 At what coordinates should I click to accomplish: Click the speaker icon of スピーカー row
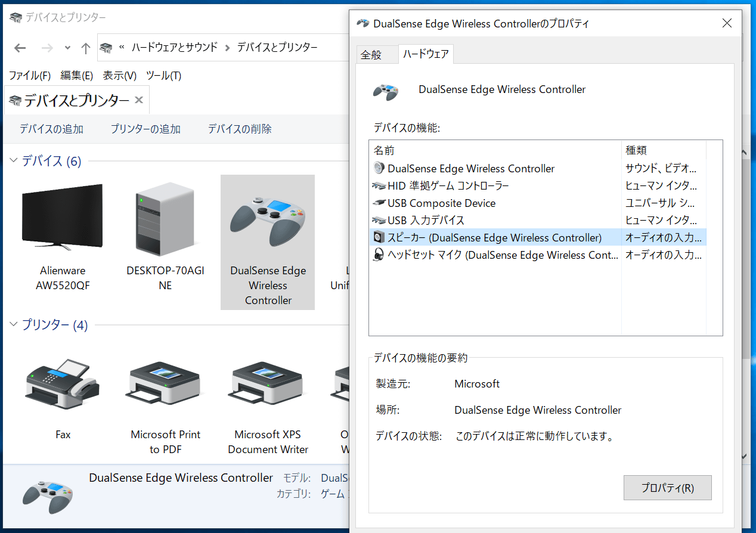(x=379, y=238)
